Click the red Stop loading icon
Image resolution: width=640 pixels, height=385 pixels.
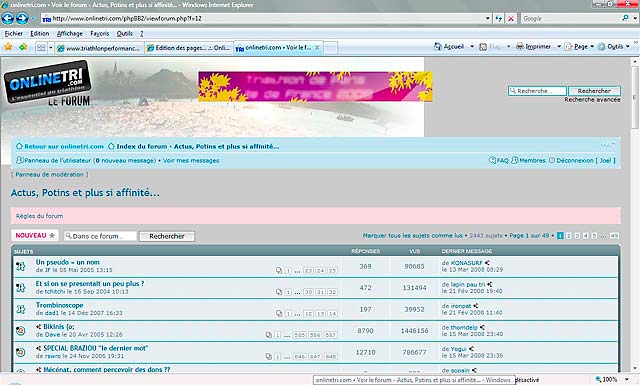[x=511, y=18]
